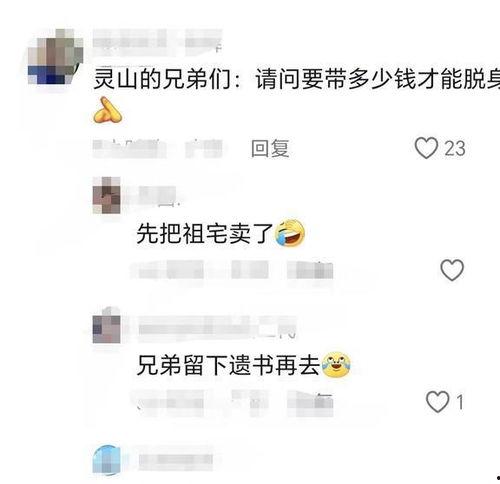Viewport: 500px width, 484px height.
Task: Like the "先把祖宅卖了" reply
Action: tap(452, 270)
